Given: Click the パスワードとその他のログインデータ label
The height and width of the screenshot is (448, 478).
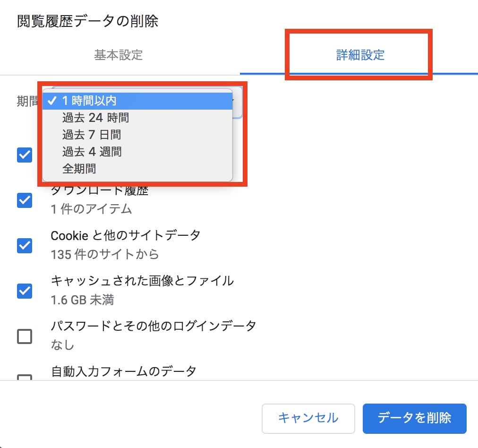Looking at the screenshot, I should point(154,326).
